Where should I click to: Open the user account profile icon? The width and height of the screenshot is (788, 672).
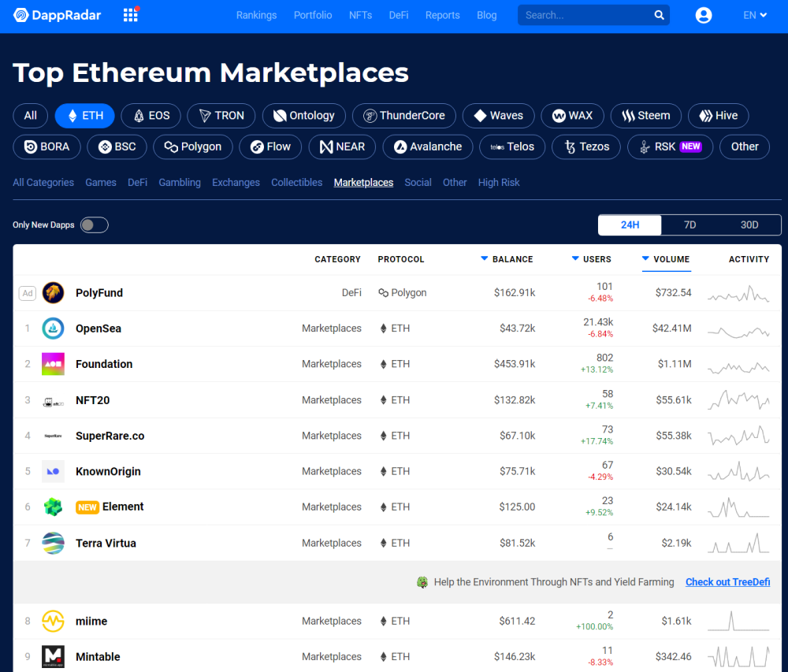[704, 15]
